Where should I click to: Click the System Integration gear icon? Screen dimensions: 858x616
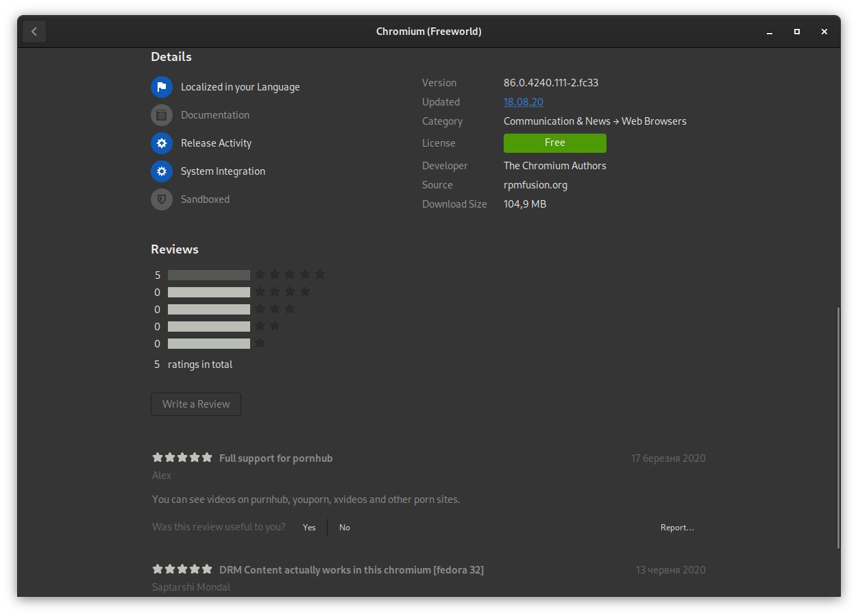pos(162,171)
